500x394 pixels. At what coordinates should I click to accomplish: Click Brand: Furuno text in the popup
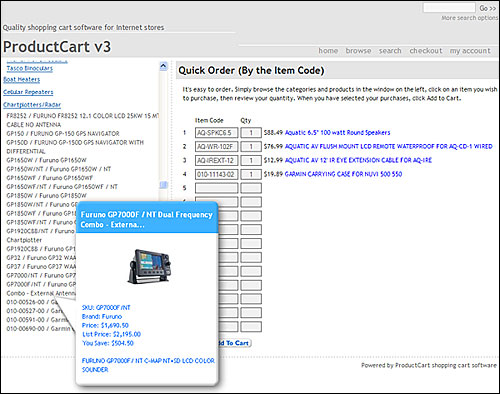pos(102,316)
